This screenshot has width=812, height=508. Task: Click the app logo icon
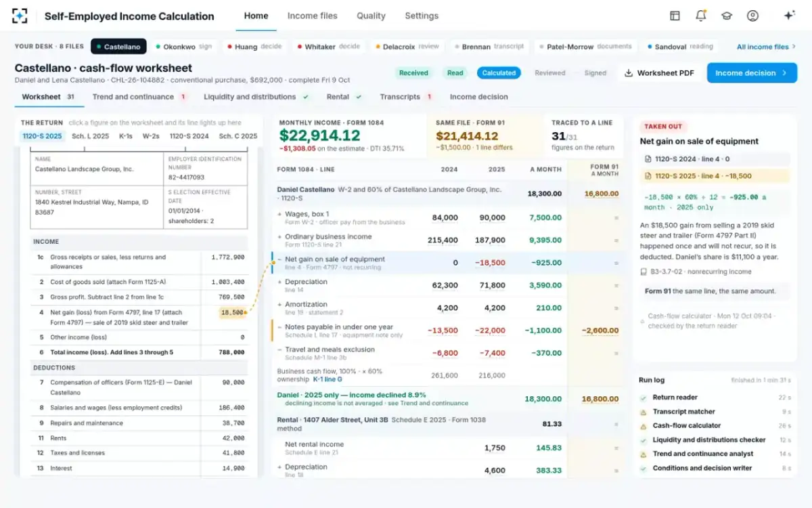[x=20, y=16]
